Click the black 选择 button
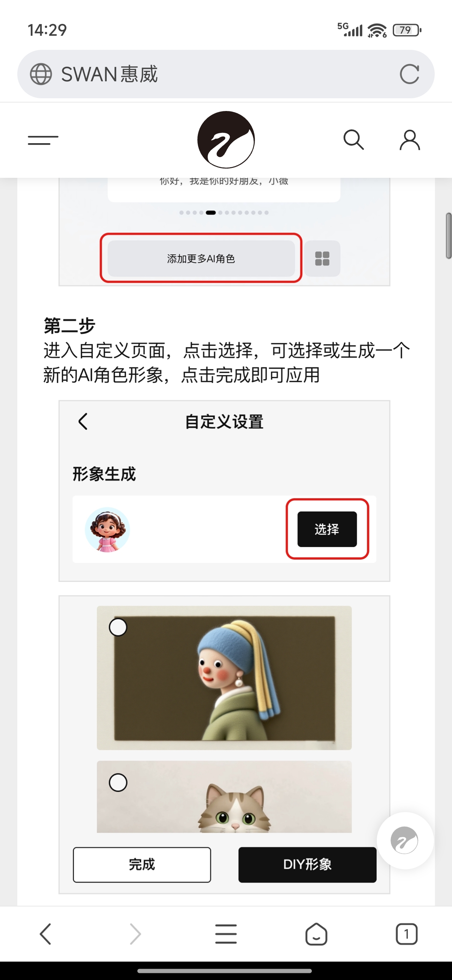This screenshot has height=980, width=452. [x=327, y=529]
